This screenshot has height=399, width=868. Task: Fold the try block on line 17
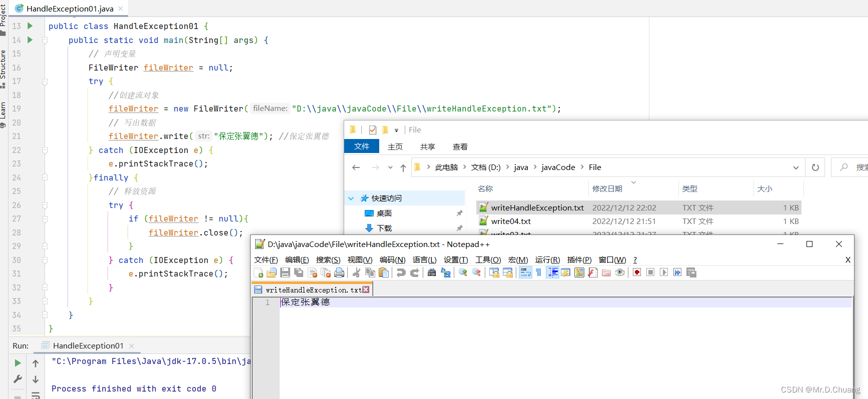[45, 81]
